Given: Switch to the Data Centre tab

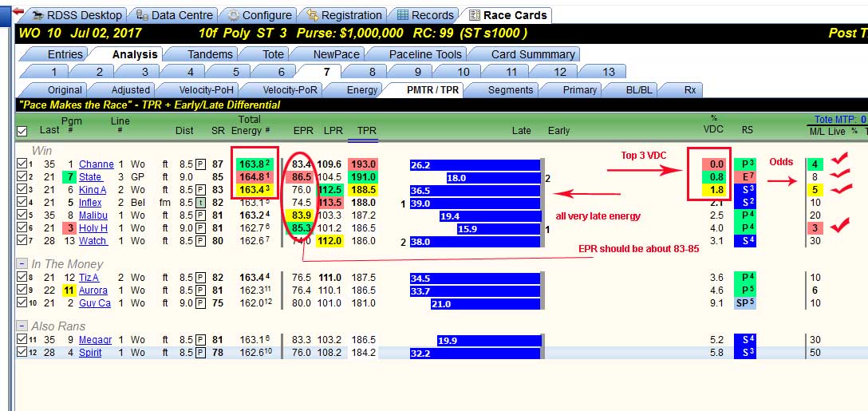Looking at the screenshot, I should point(175,15).
